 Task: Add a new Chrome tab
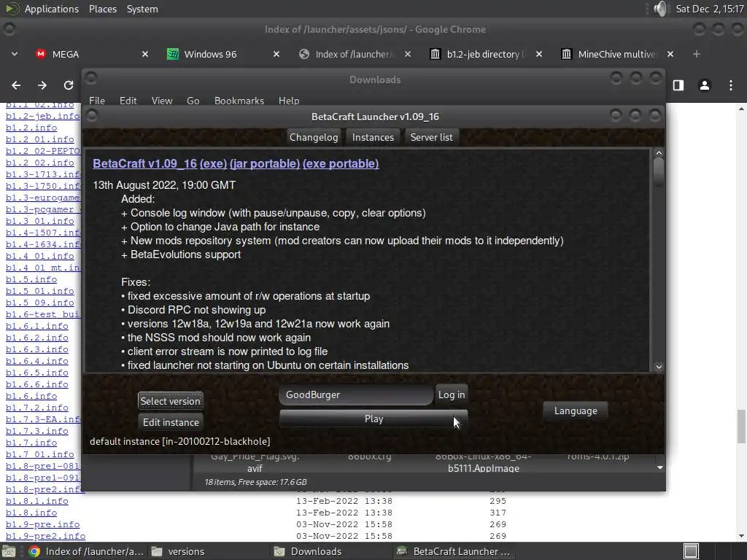point(697,54)
